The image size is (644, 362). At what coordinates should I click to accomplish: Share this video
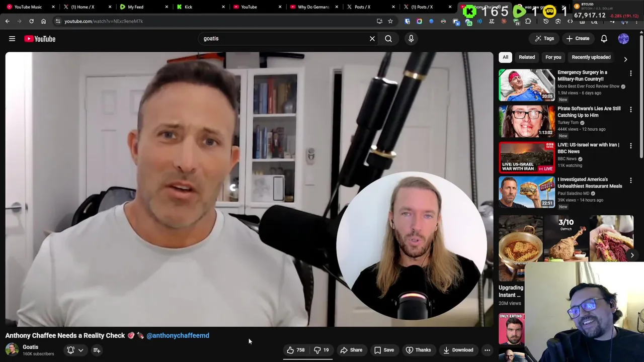(x=351, y=350)
